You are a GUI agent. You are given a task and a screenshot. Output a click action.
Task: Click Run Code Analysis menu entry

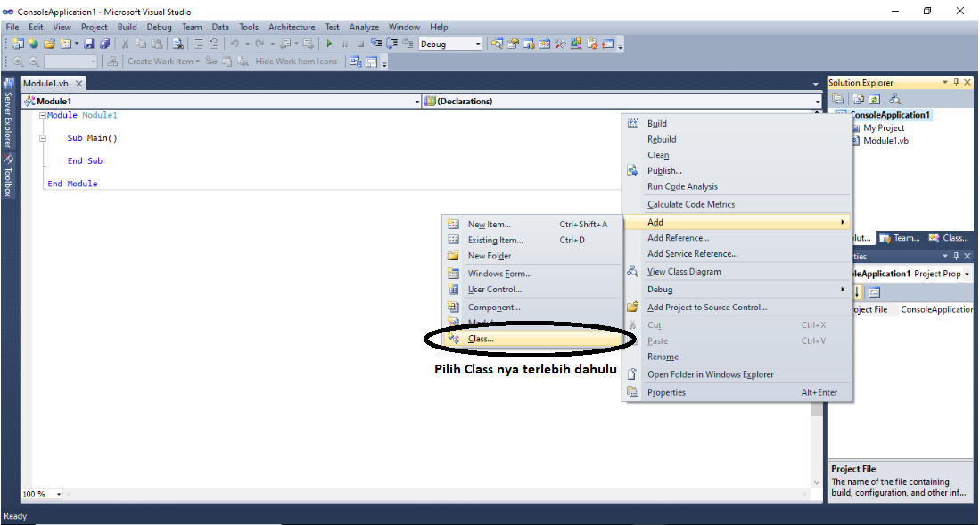tap(737, 186)
